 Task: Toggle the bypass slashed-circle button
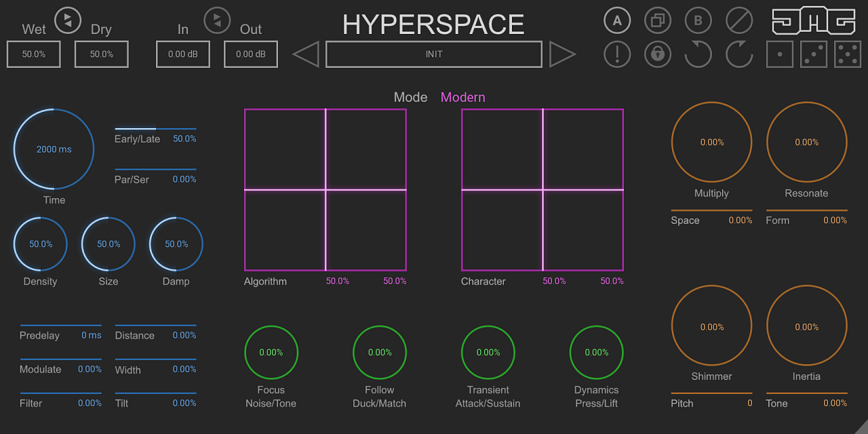[x=738, y=20]
